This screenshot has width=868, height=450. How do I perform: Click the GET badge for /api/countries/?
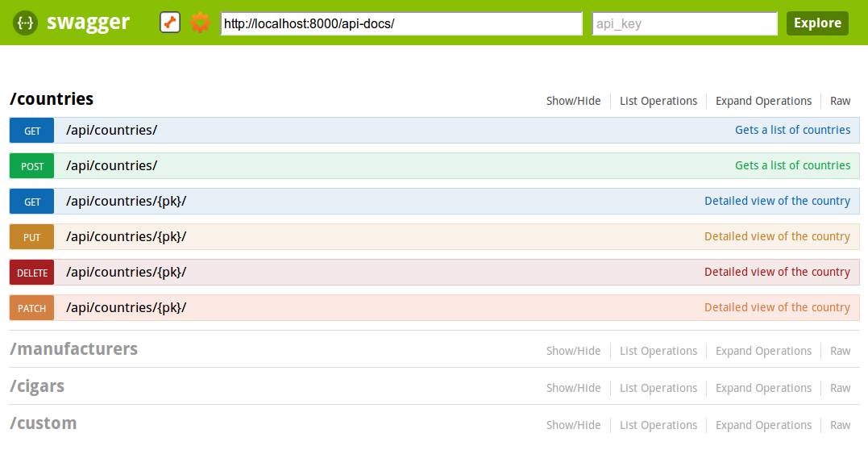(x=32, y=131)
